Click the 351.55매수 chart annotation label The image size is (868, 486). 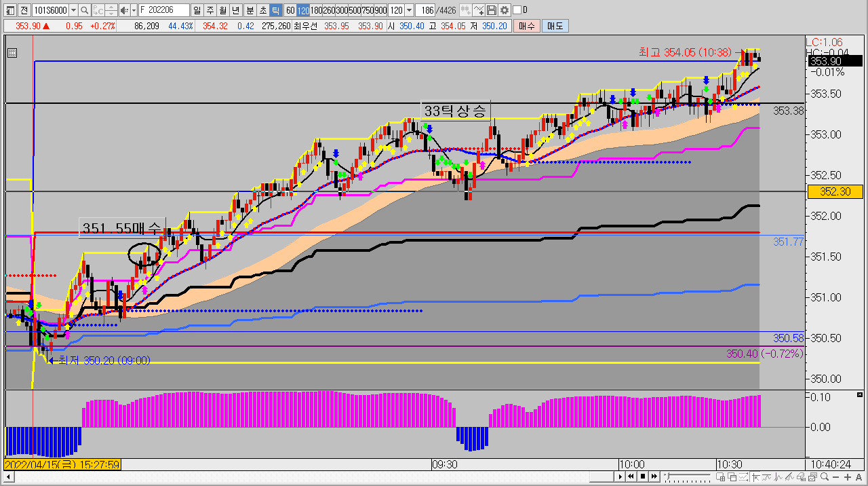tap(122, 229)
